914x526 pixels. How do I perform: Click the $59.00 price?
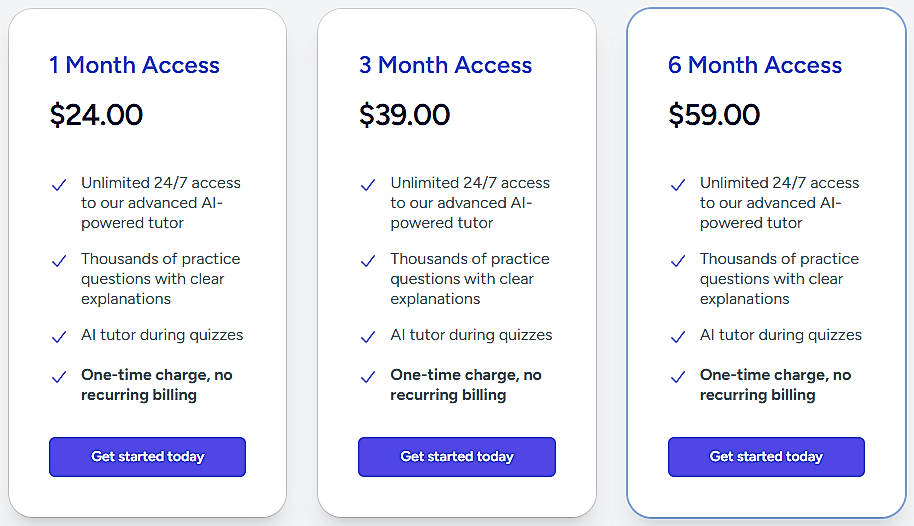(714, 115)
